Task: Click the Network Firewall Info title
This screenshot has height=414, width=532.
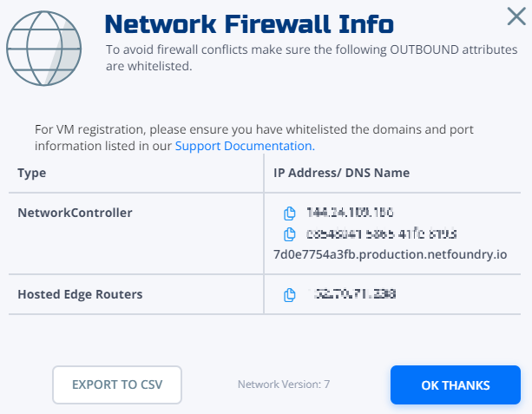Action: coord(249,24)
